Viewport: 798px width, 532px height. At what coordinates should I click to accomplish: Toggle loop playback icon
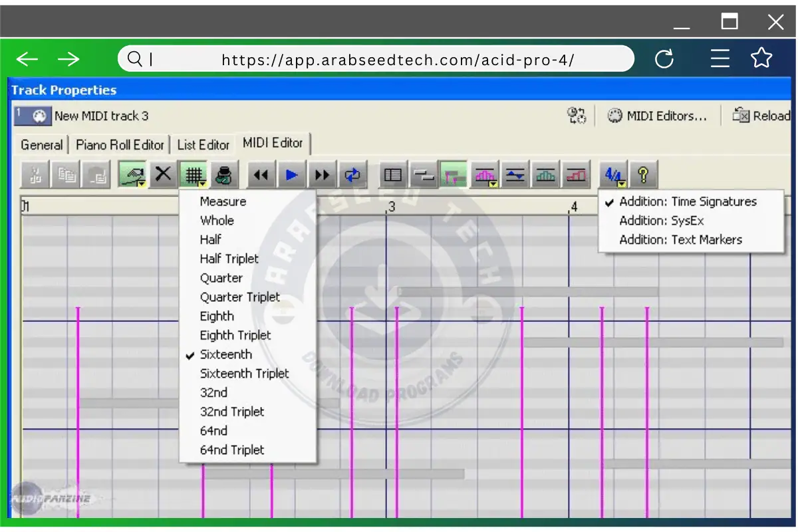click(x=352, y=176)
